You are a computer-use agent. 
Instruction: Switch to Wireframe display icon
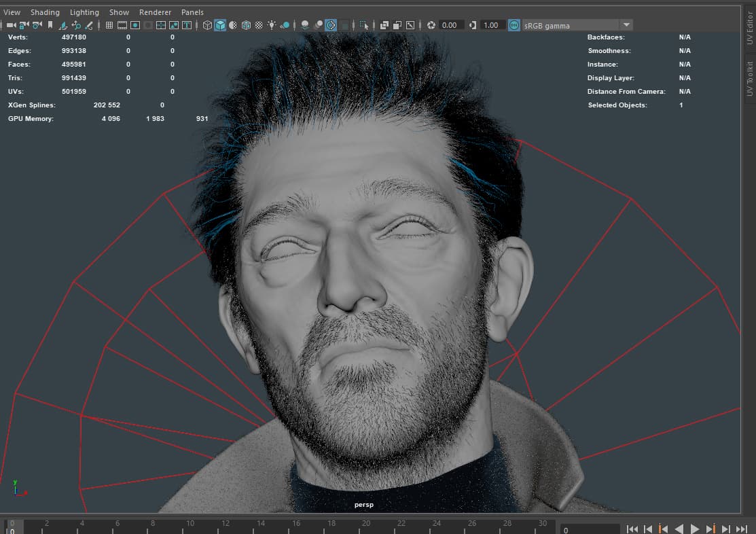[x=207, y=25]
